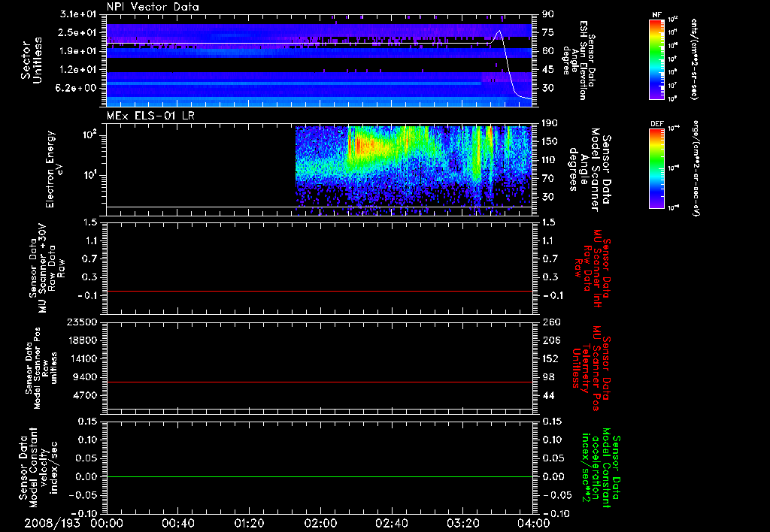The image size is (770, 532).
Task: Click the 6.2e+00 sector tick value
Action: pyautogui.click(x=77, y=88)
